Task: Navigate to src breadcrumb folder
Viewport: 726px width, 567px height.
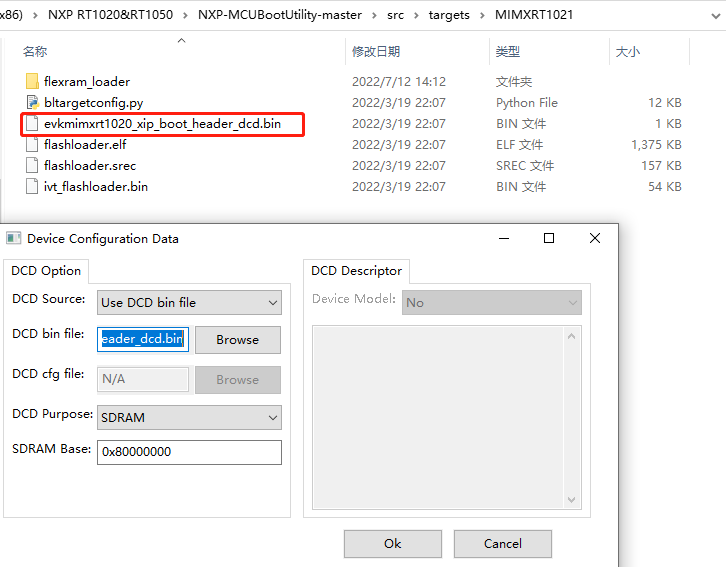Action: click(395, 15)
